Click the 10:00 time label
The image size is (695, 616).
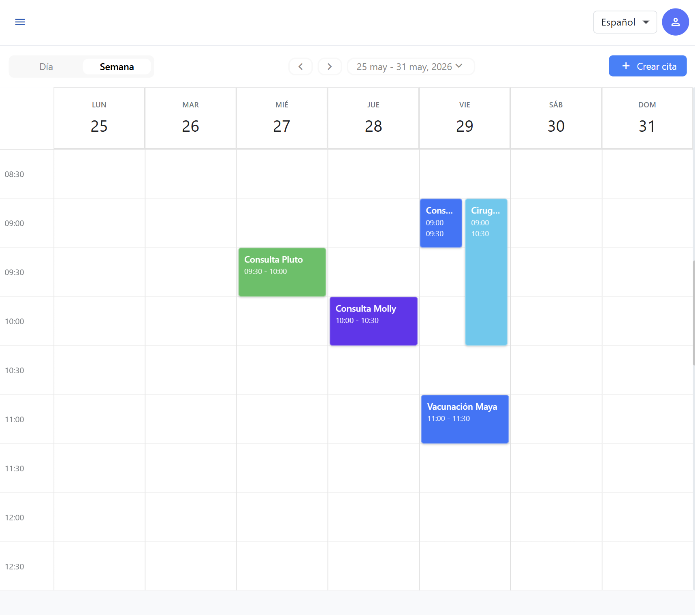(x=14, y=321)
